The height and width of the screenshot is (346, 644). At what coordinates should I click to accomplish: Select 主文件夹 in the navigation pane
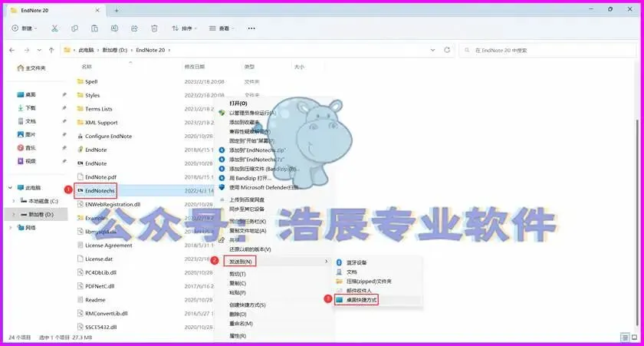point(31,68)
